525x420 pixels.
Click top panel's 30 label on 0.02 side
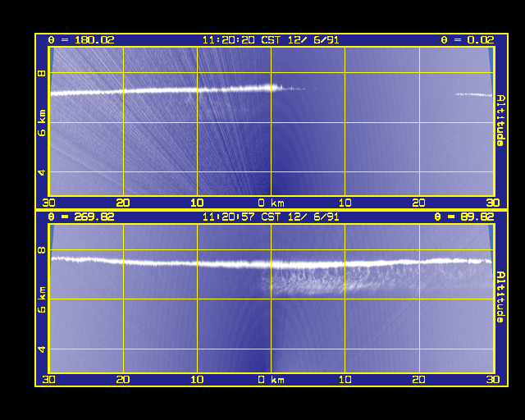pyautogui.click(x=493, y=203)
